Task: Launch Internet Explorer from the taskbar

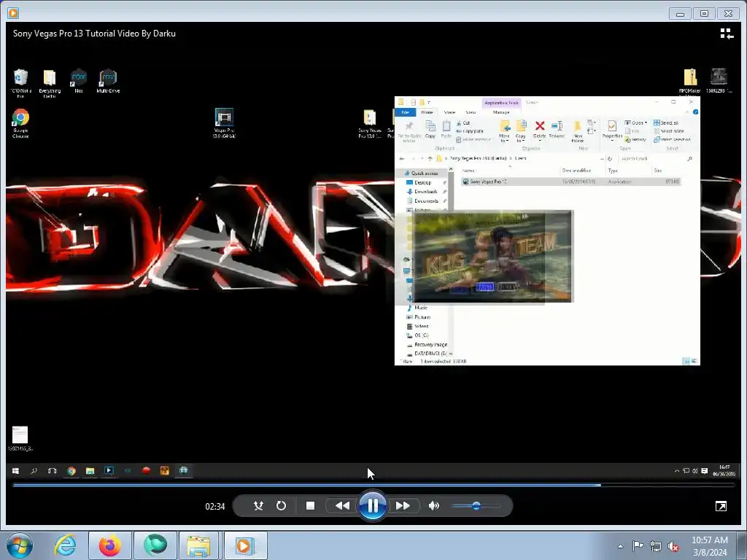Action: pos(65,545)
